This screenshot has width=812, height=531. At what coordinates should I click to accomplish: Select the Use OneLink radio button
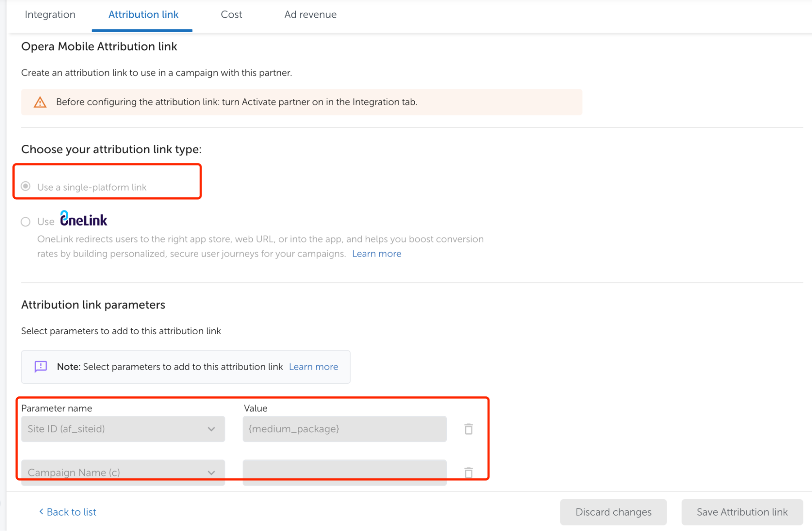click(26, 222)
